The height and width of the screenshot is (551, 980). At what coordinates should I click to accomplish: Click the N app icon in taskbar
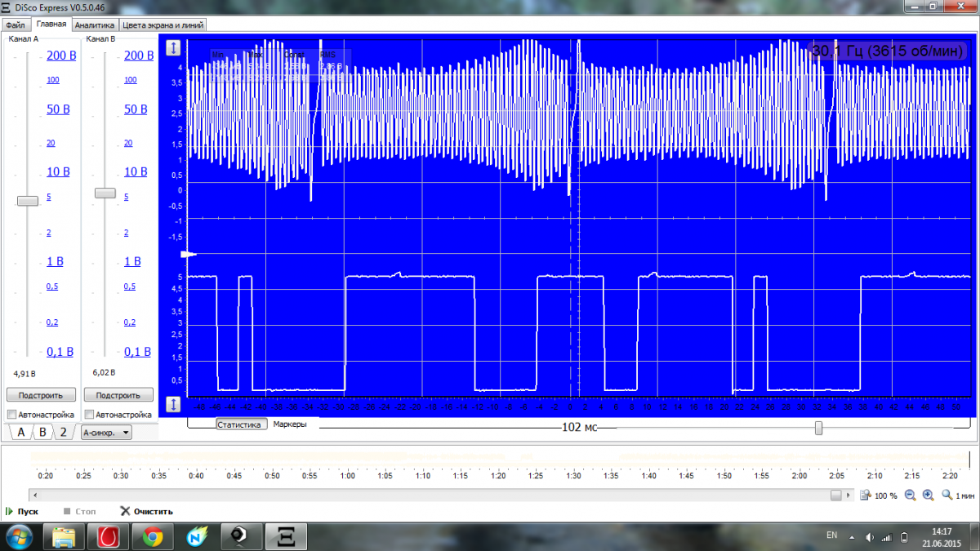(x=197, y=537)
